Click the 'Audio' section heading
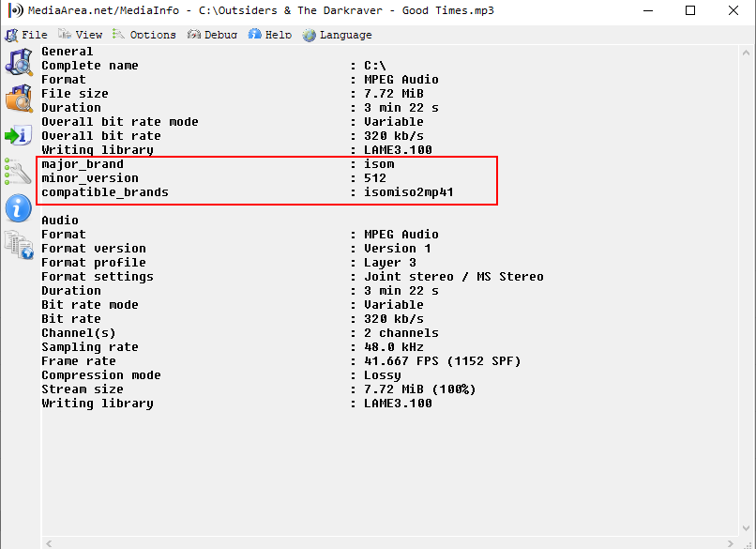This screenshot has width=756, height=549. pos(60,220)
